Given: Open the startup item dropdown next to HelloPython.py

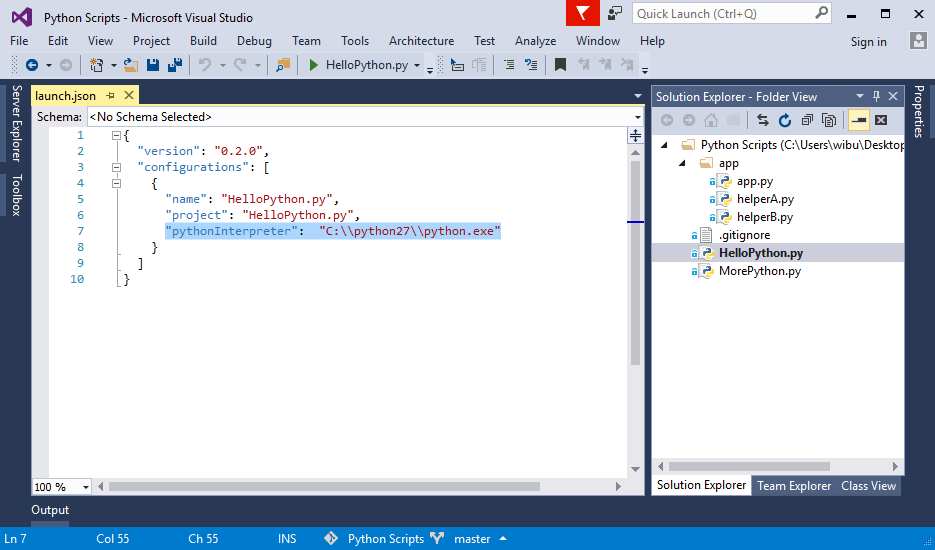Looking at the screenshot, I should click(x=417, y=66).
